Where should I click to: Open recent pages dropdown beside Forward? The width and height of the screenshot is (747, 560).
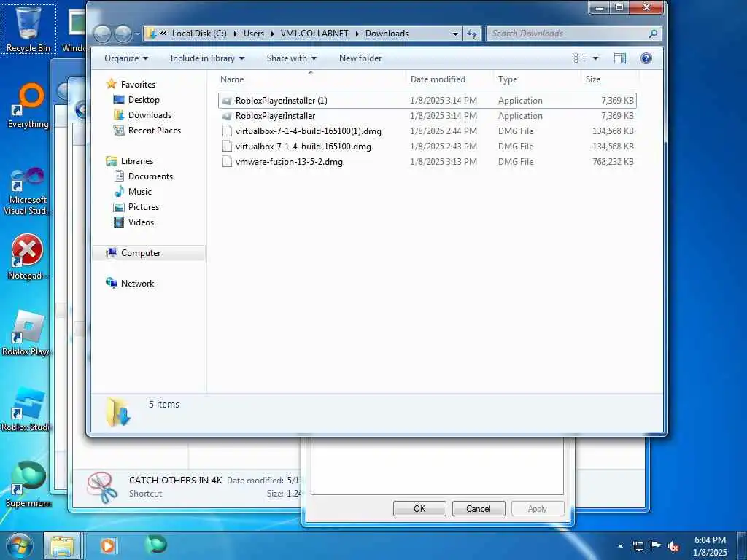click(137, 34)
